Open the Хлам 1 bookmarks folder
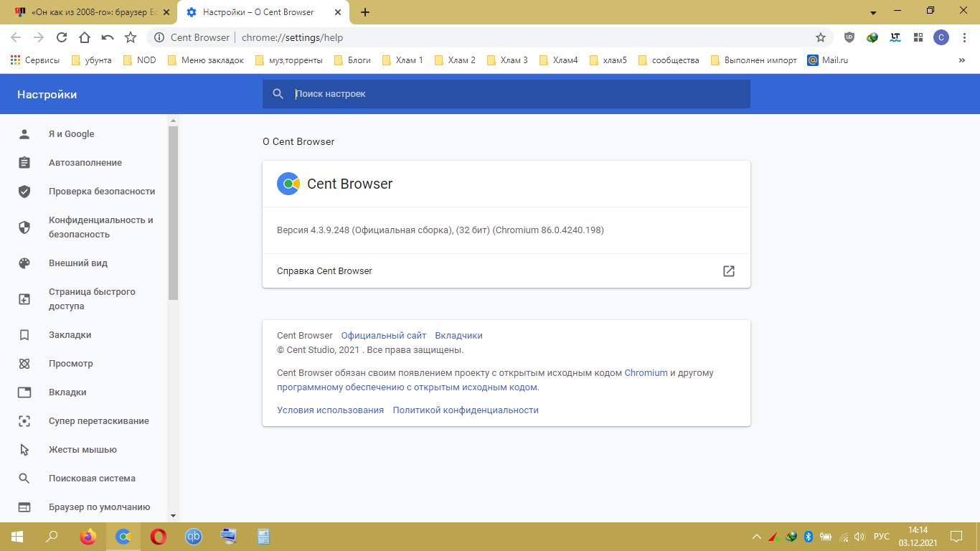Image resolution: width=980 pixels, height=551 pixels. [x=402, y=60]
